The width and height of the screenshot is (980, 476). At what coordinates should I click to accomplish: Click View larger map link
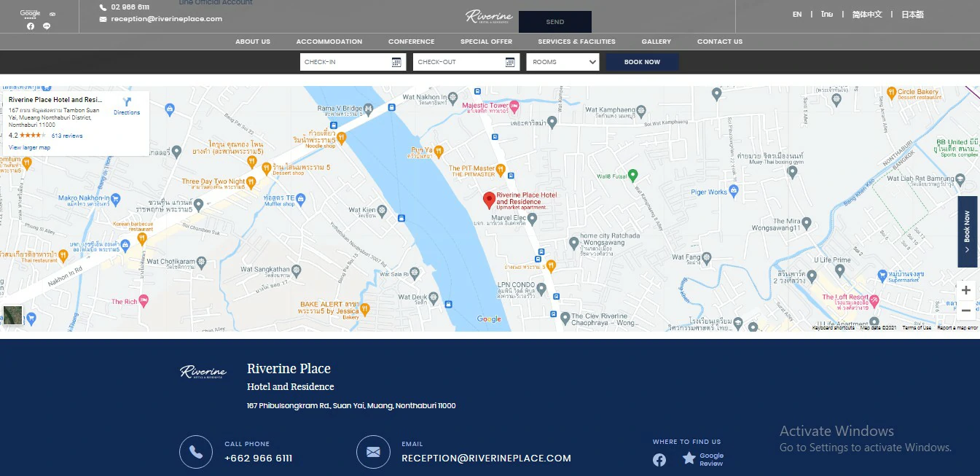point(29,148)
